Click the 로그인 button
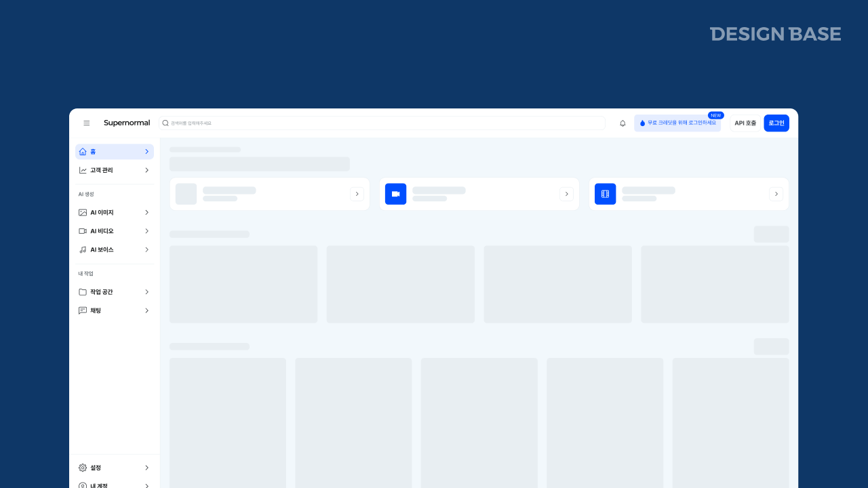Image resolution: width=868 pixels, height=488 pixels. (x=776, y=123)
